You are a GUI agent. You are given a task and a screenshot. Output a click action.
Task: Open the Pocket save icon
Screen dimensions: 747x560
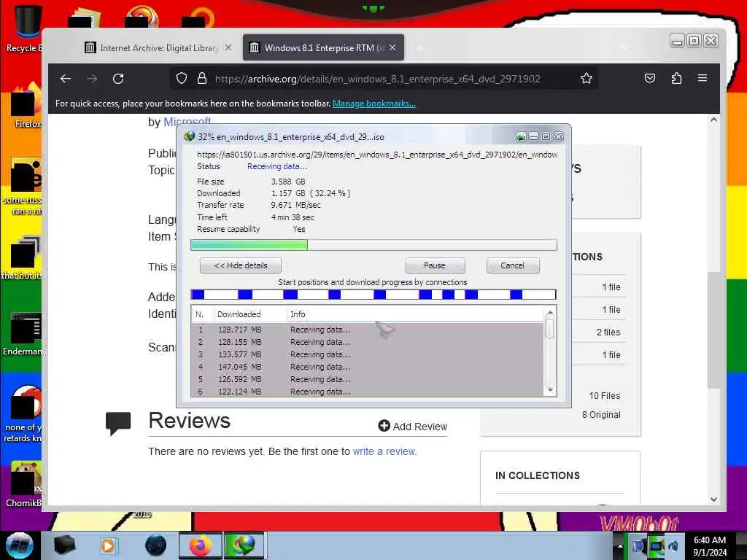650,78
